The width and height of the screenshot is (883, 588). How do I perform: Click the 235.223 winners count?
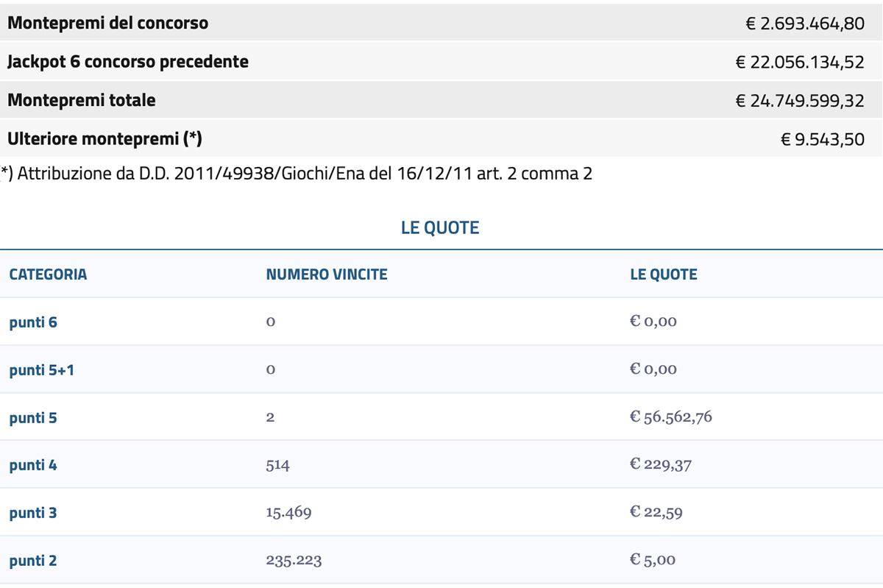tap(294, 561)
